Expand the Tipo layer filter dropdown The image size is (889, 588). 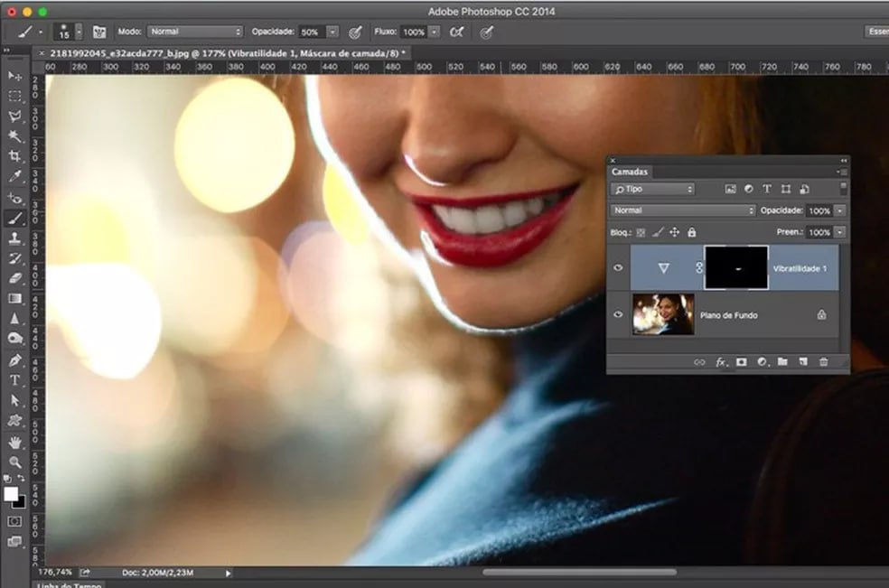(x=652, y=189)
